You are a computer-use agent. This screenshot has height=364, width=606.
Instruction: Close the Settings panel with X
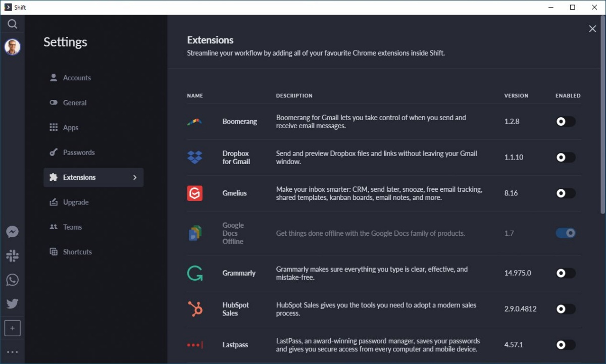pyautogui.click(x=592, y=29)
